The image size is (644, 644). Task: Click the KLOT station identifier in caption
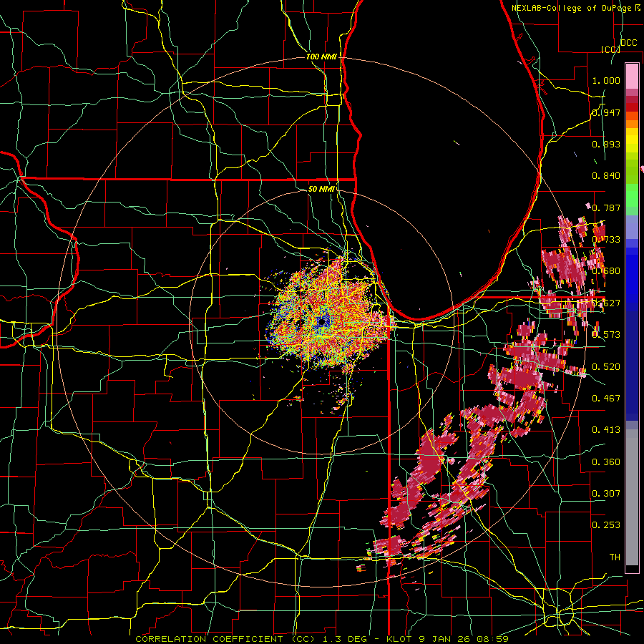click(399, 639)
